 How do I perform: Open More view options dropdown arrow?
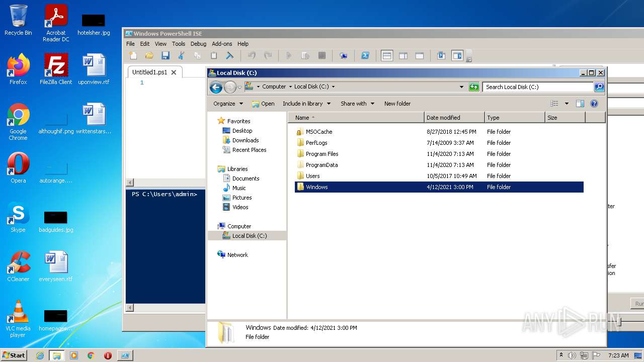click(567, 104)
